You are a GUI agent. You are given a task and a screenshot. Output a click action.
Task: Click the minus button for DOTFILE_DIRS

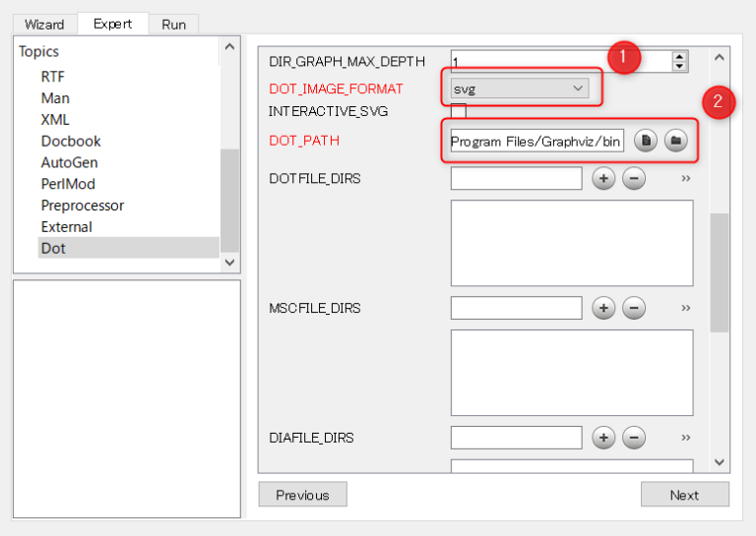634,178
